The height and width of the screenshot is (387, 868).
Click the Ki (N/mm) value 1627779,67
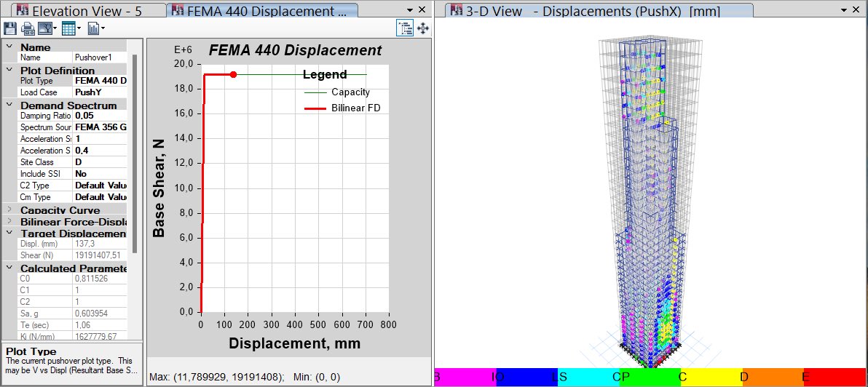point(100,335)
